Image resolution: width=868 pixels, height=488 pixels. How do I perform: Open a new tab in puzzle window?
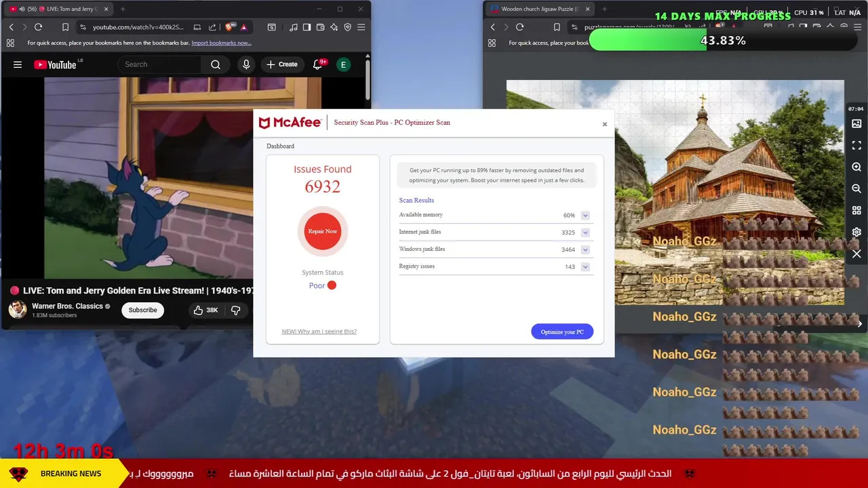[604, 9]
